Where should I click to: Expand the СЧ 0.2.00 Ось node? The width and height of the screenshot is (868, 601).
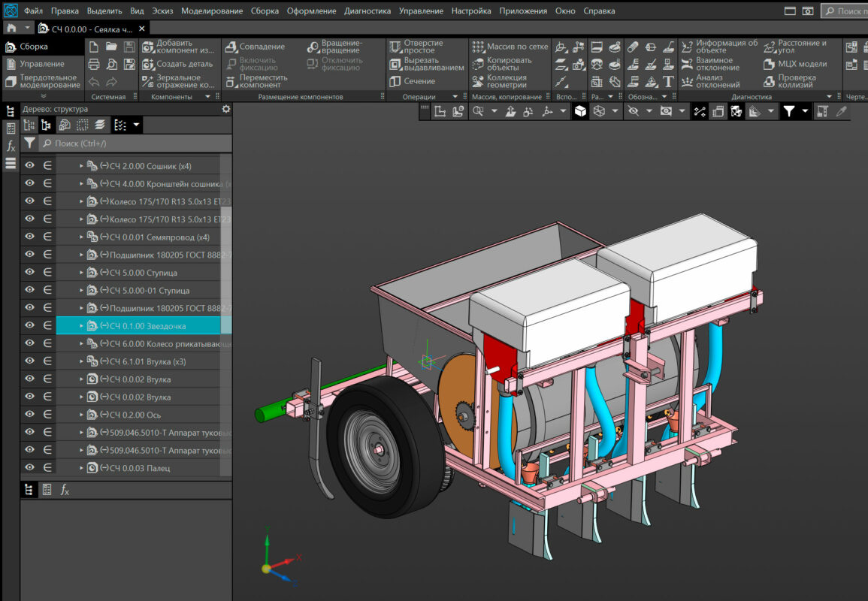pyautogui.click(x=81, y=415)
